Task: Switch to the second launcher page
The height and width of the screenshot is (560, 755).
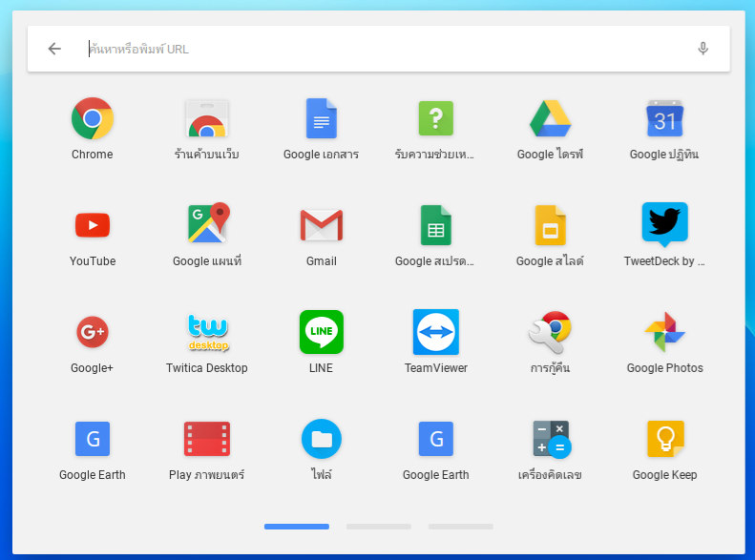Action: (379, 527)
